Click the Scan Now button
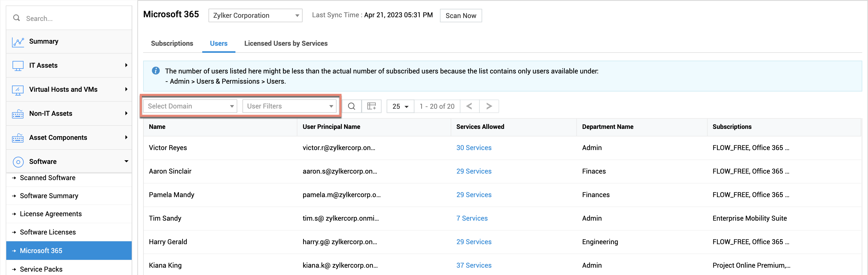The height and width of the screenshot is (275, 868). point(461,16)
